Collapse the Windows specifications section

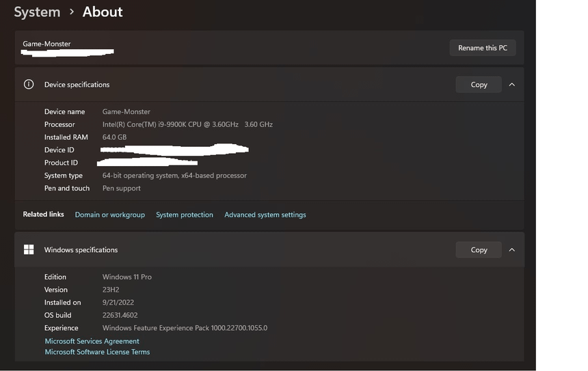[512, 250]
